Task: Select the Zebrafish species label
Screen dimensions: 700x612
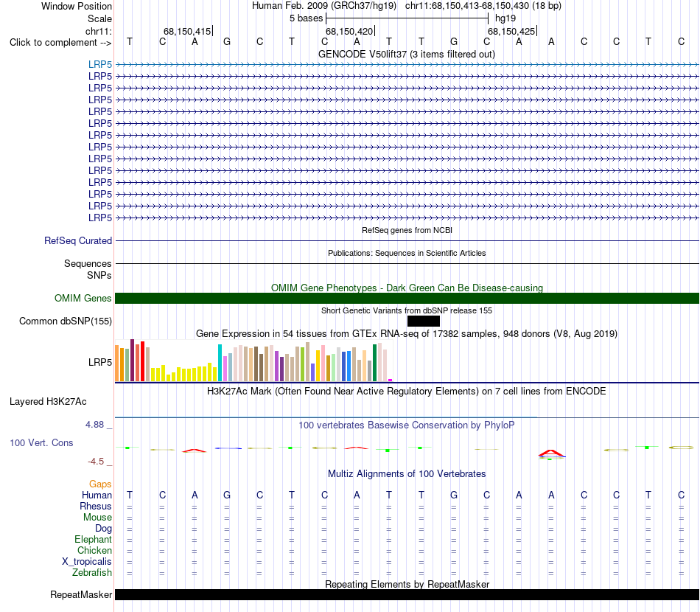Action: (x=92, y=572)
